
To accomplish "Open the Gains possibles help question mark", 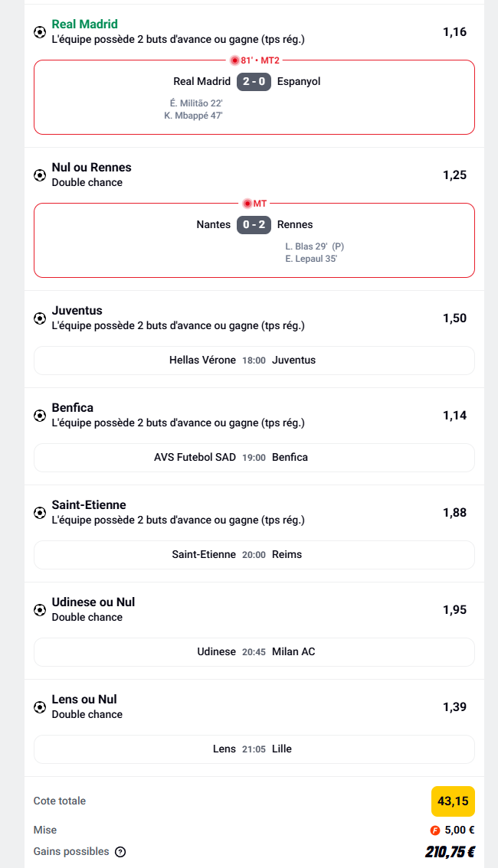I will [x=120, y=852].
